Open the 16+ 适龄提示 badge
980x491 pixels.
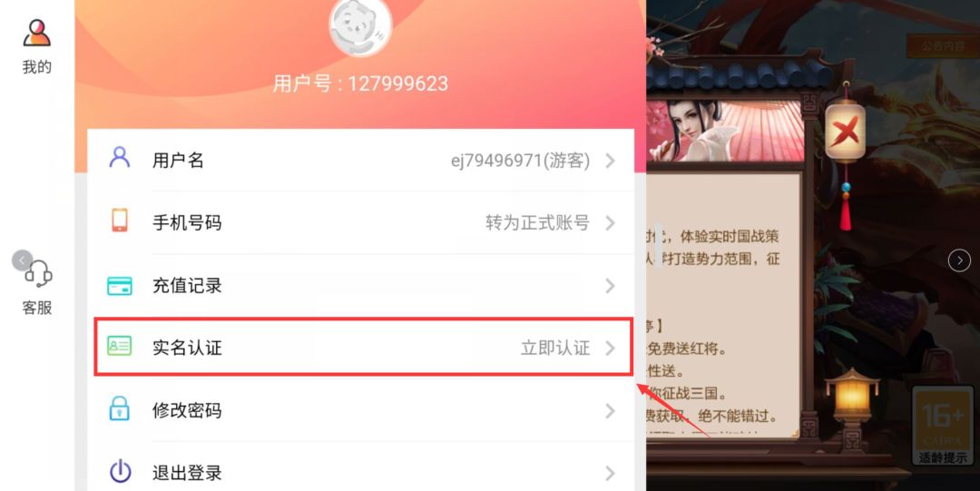[943, 427]
